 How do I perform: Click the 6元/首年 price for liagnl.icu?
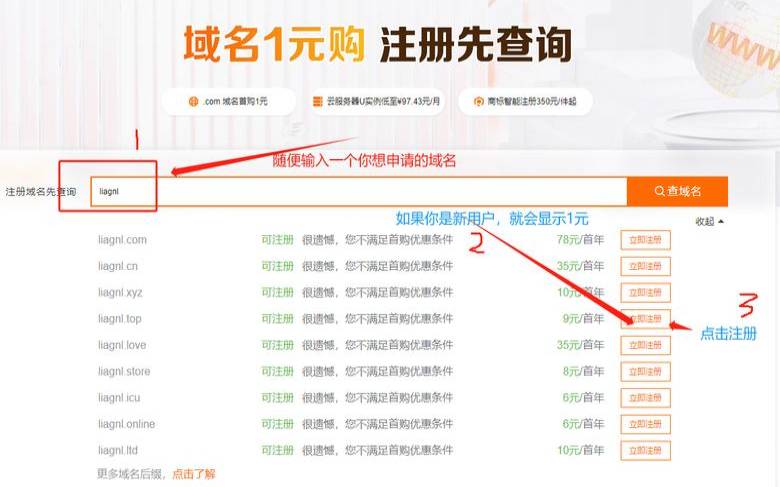[583, 398]
